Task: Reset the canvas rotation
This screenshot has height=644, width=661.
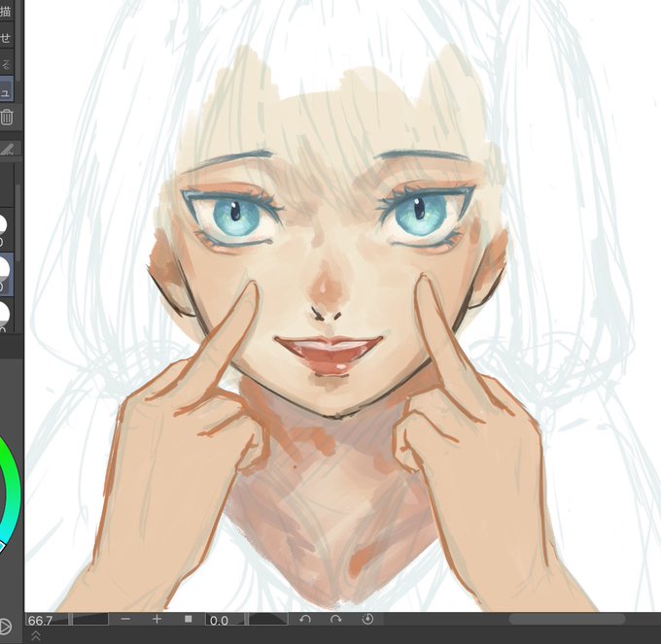Action: pos(367,619)
